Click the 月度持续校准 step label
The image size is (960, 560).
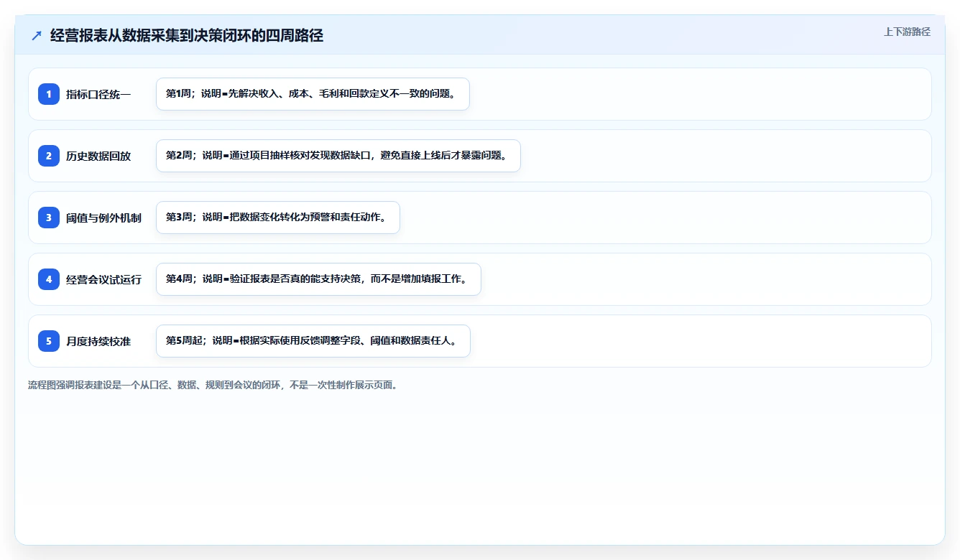coord(98,341)
